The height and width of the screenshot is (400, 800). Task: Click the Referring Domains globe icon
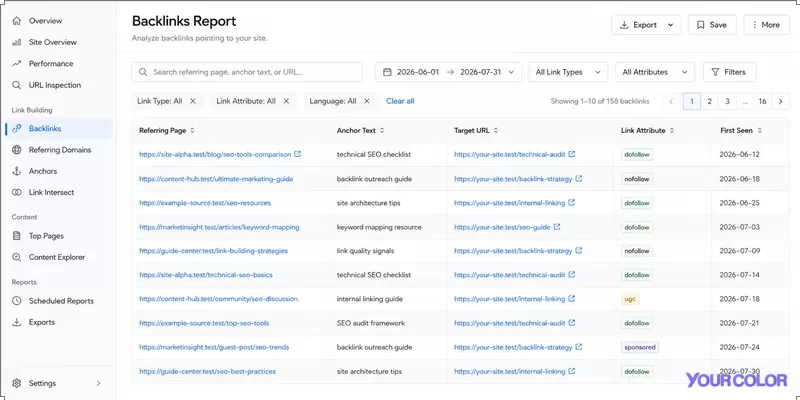click(x=17, y=150)
